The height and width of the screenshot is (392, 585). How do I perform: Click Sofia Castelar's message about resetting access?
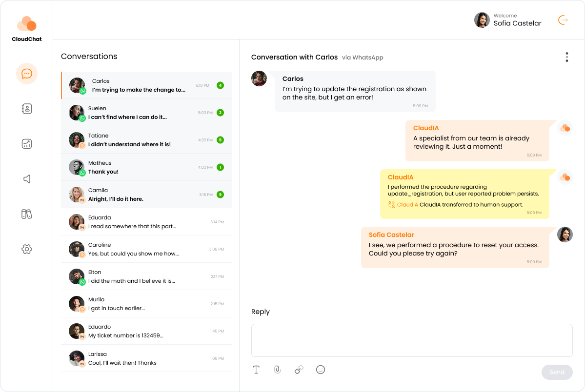point(455,247)
